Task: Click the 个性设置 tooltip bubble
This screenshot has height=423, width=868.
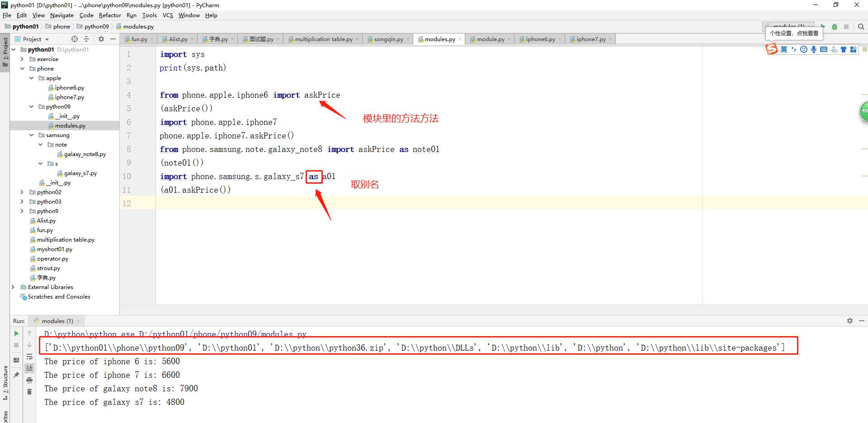Action: (x=794, y=33)
